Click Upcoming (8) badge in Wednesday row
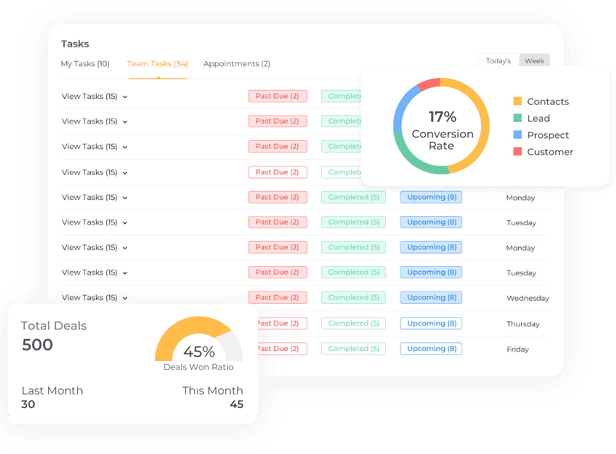 [x=430, y=298]
